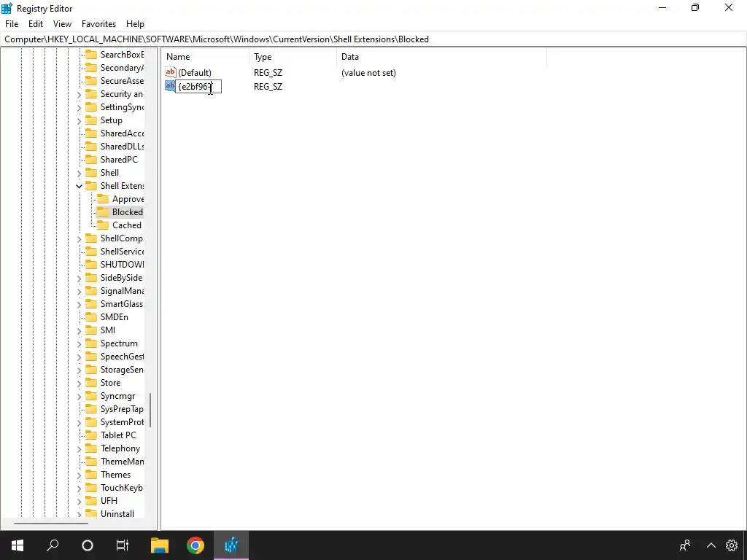Click the SecureAssessment folder icon
This screenshot has width=747, height=560.
click(x=91, y=80)
